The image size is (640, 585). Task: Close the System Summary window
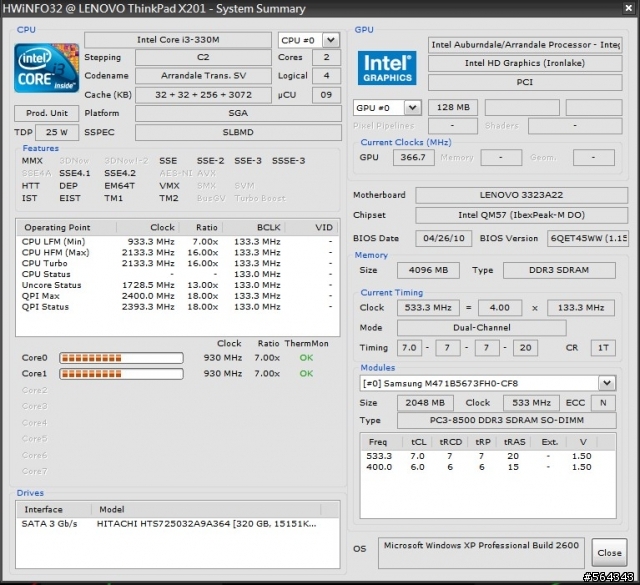tap(629, 8)
